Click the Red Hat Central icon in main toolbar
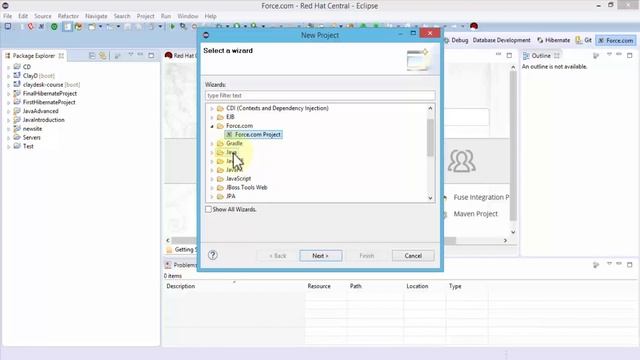Viewport: 640px width, 360px height. pos(473,27)
